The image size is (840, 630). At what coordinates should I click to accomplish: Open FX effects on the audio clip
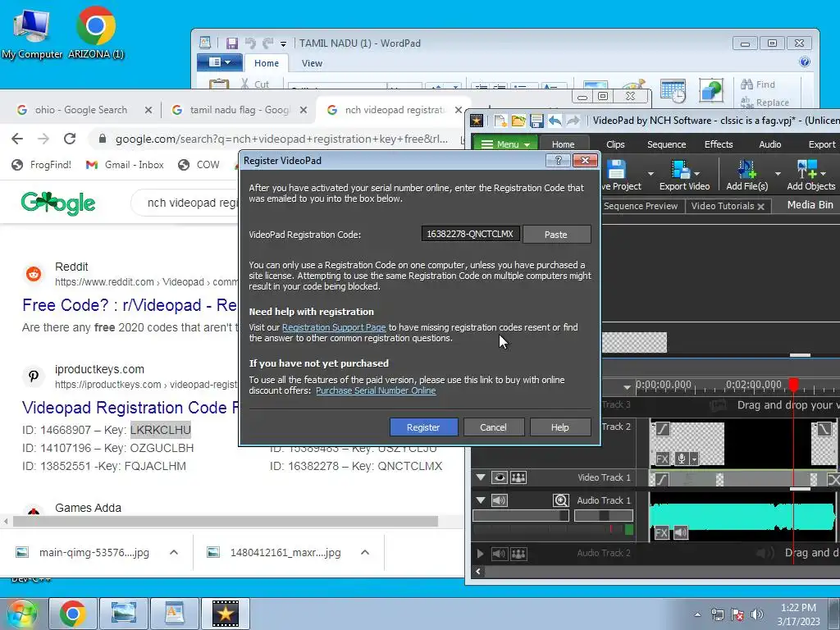click(662, 532)
